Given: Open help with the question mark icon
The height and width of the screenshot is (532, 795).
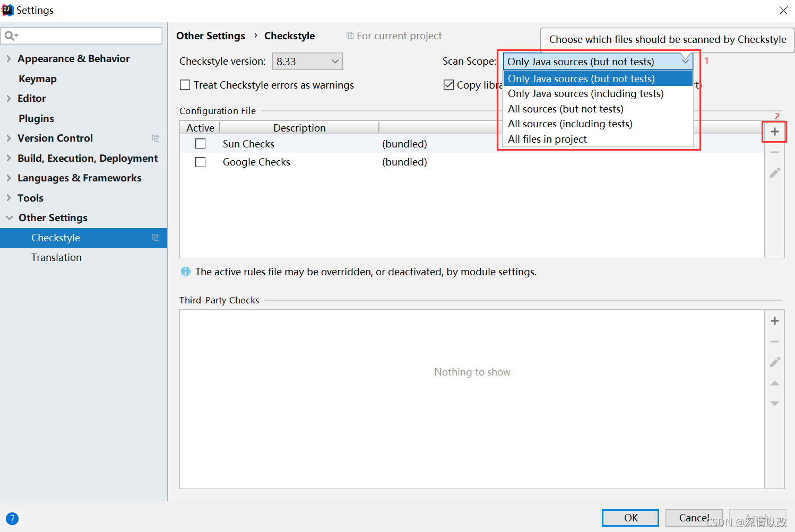Looking at the screenshot, I should tap(12, 519).
